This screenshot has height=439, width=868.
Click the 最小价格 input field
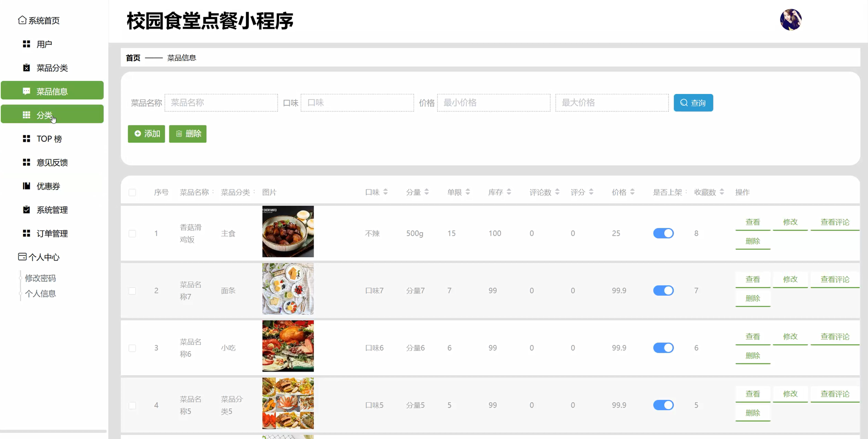[x=493, y=103]
